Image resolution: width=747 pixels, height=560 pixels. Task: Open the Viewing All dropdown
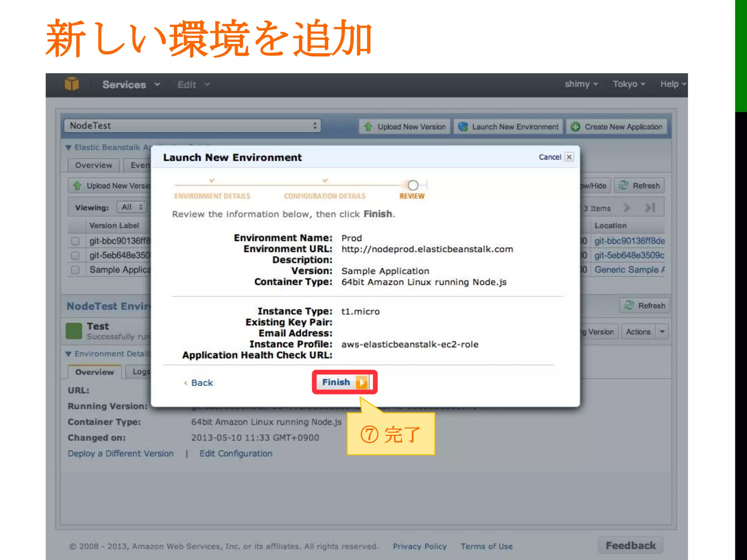click(x=131, y=207)
